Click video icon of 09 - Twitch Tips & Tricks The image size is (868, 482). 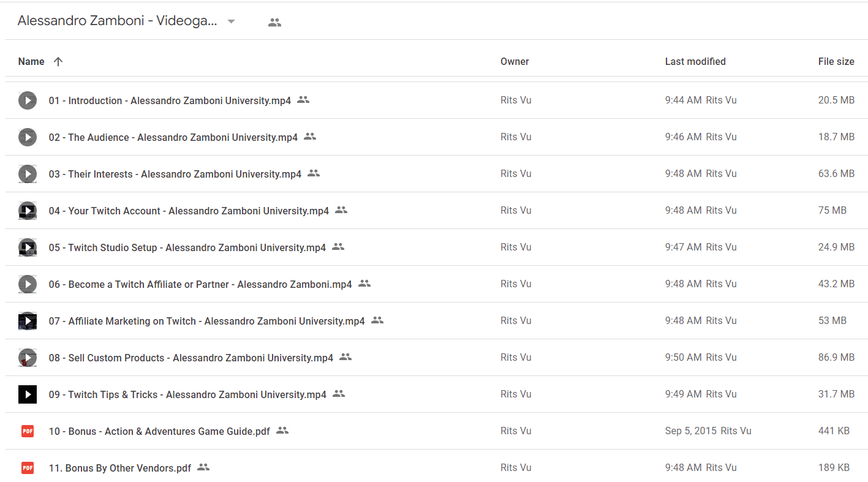click(x=28, y=394)
